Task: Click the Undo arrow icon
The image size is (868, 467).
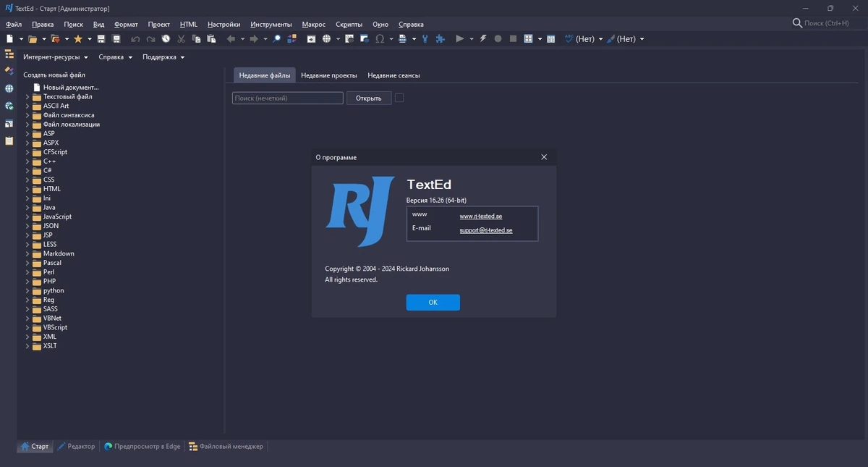Action: (x=135, y=39)
